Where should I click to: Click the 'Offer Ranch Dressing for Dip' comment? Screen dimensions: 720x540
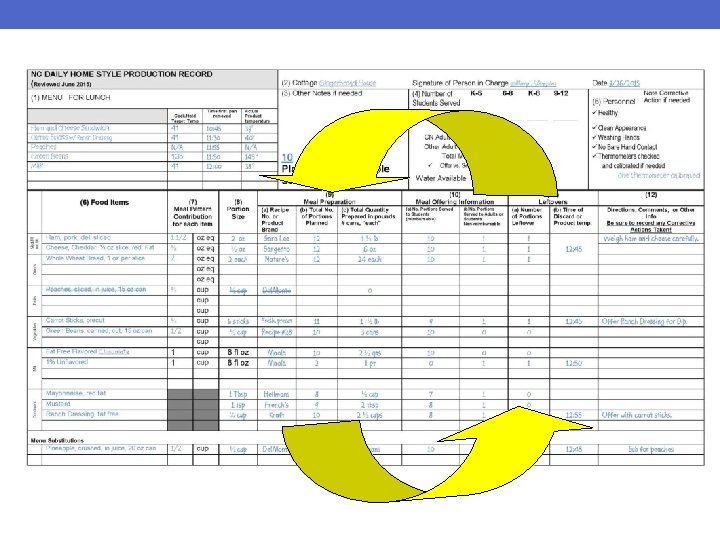(644, 321)
